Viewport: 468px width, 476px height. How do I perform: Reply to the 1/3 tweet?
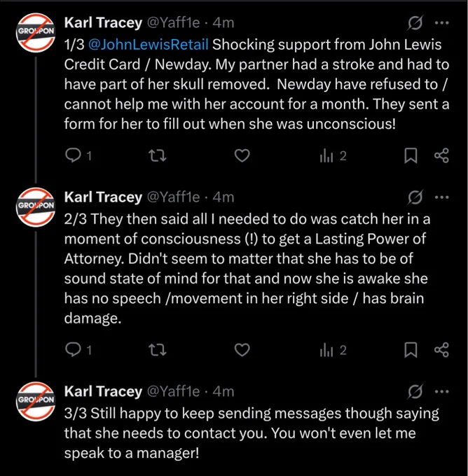pos(73,155)
